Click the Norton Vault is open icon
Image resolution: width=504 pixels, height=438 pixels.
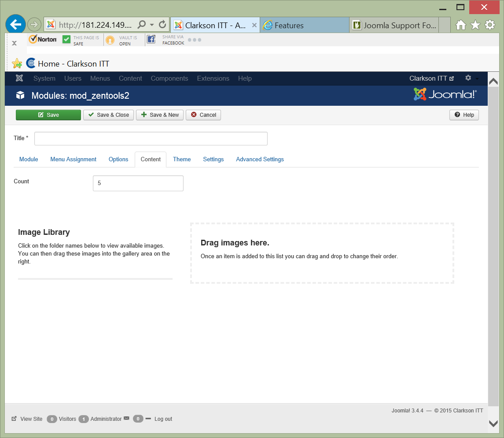point(110,40)
